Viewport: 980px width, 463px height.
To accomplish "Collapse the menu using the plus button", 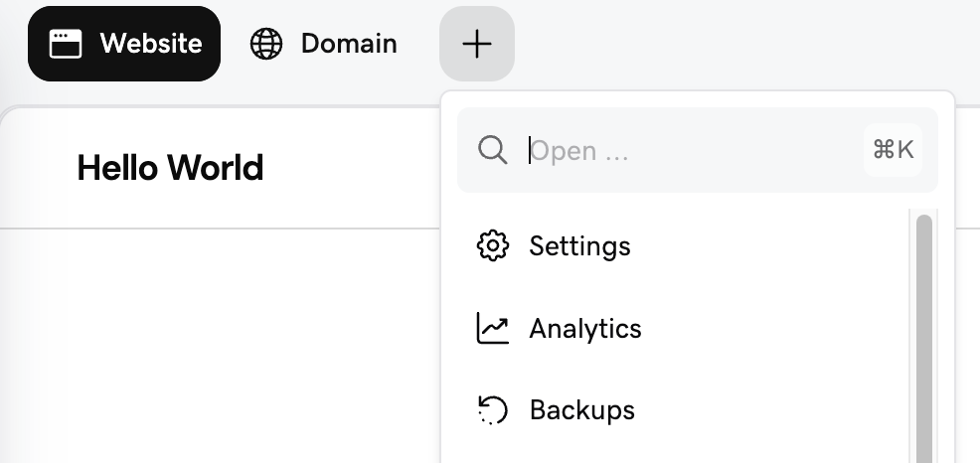I will [x=477, y=44].
